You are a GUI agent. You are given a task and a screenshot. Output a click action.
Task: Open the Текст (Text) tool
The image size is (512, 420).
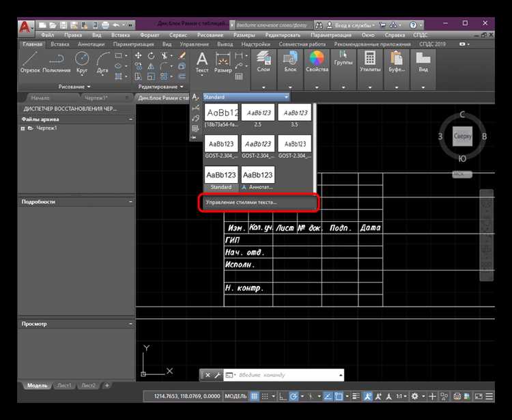point(202,60)
